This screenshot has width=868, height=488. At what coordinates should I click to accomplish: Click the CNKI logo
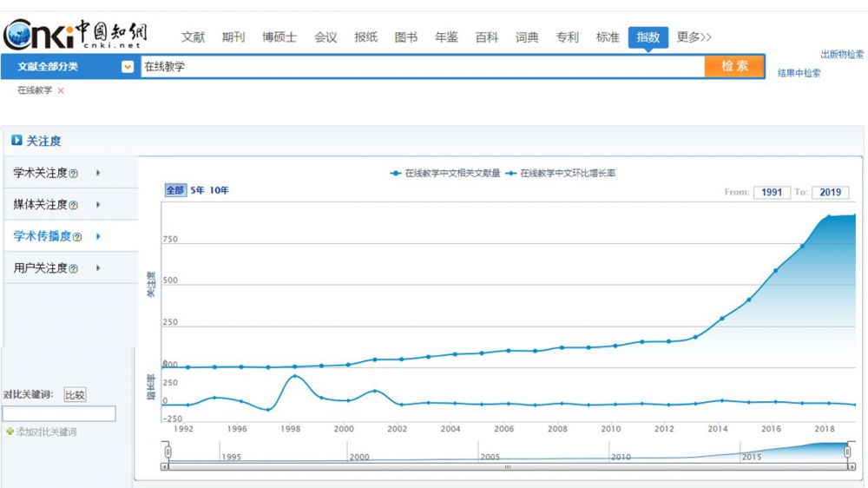coord(75,35)
